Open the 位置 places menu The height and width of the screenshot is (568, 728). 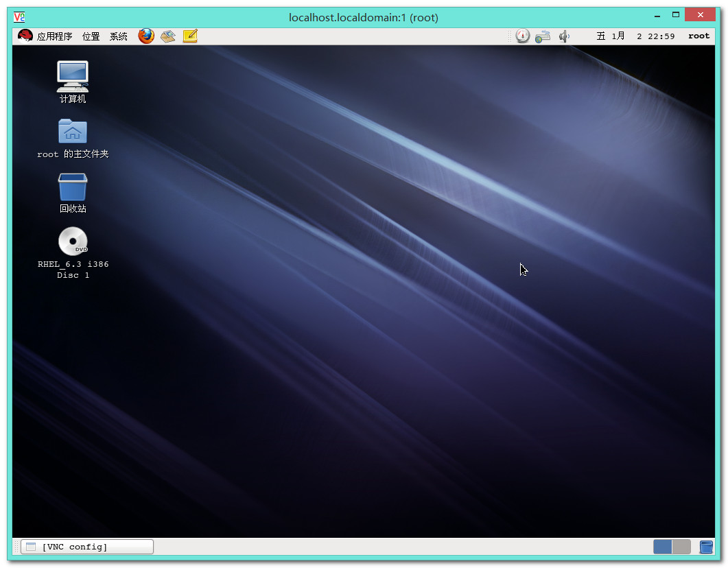[x=91, y=36]
